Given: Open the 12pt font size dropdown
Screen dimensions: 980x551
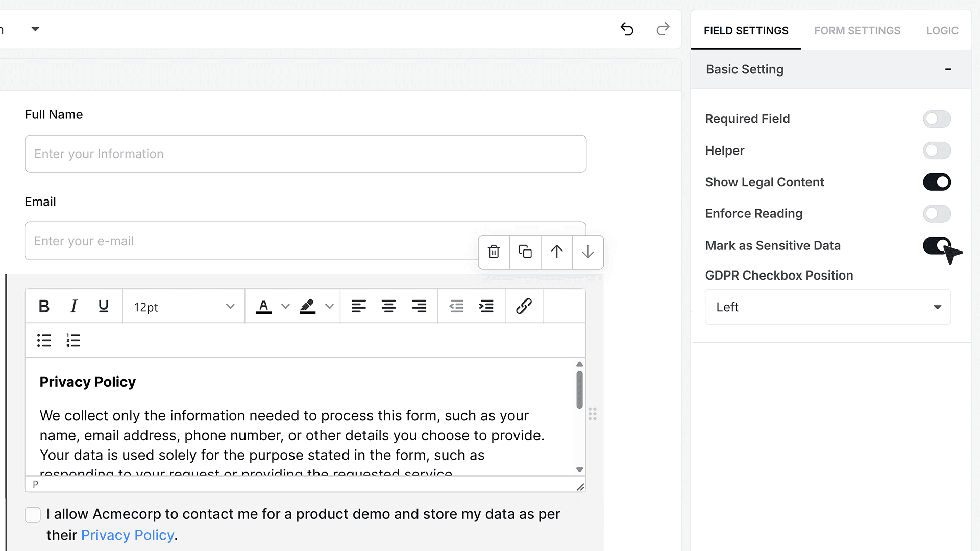Looking at the screenshot, I should (x=184, y=307).
